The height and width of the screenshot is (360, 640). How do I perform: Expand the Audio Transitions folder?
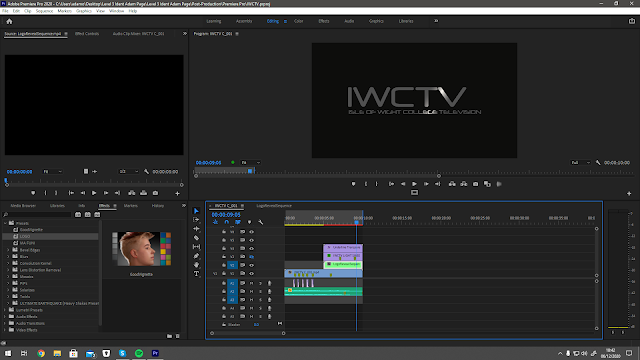click(5, 324)
